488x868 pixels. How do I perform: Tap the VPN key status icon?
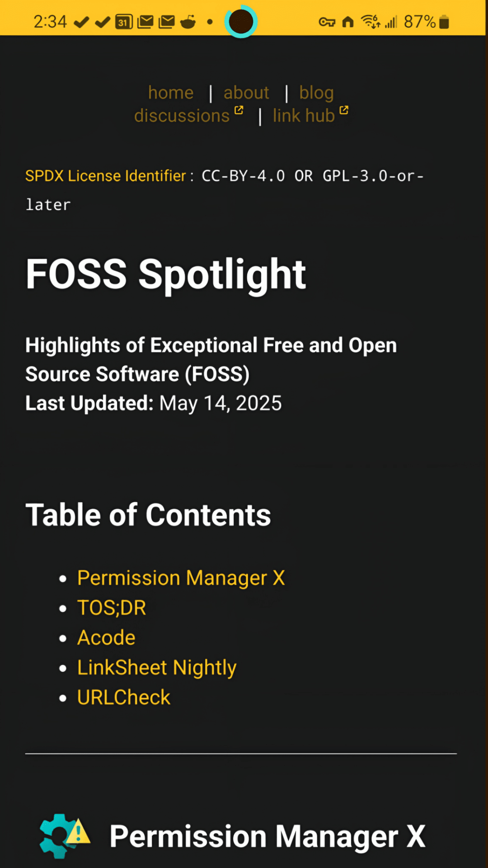327,22
